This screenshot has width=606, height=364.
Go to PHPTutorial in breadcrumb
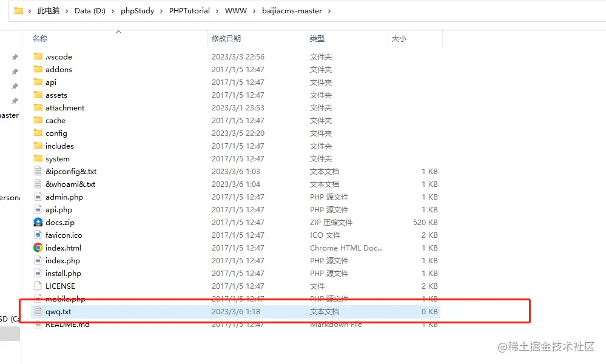coord(189,11)
